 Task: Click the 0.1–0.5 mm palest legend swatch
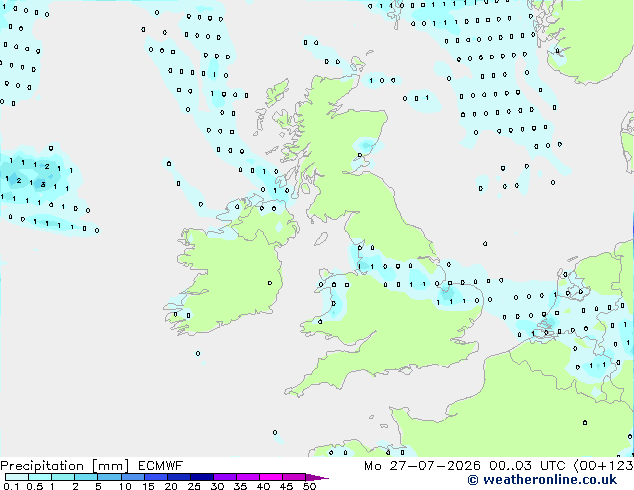[17, 477]
